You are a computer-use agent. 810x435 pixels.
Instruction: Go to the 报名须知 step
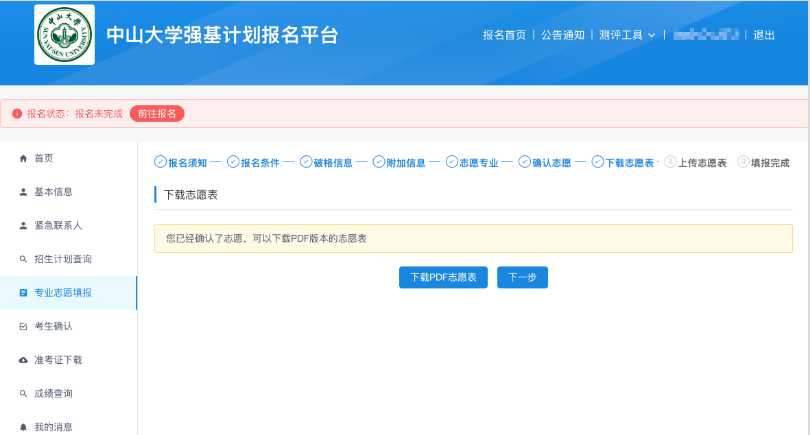click(x=180, y=162)
